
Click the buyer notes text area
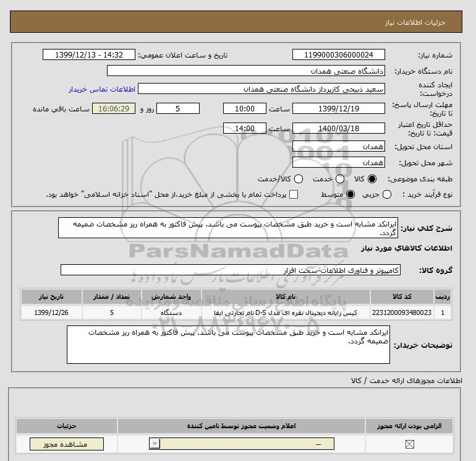click(228, 345)
